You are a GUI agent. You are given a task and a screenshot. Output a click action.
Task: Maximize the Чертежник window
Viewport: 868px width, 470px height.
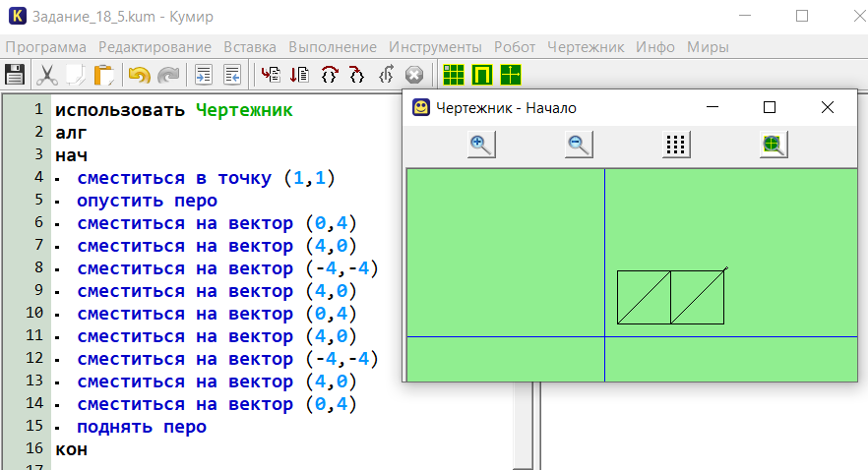tap(770, 107)
